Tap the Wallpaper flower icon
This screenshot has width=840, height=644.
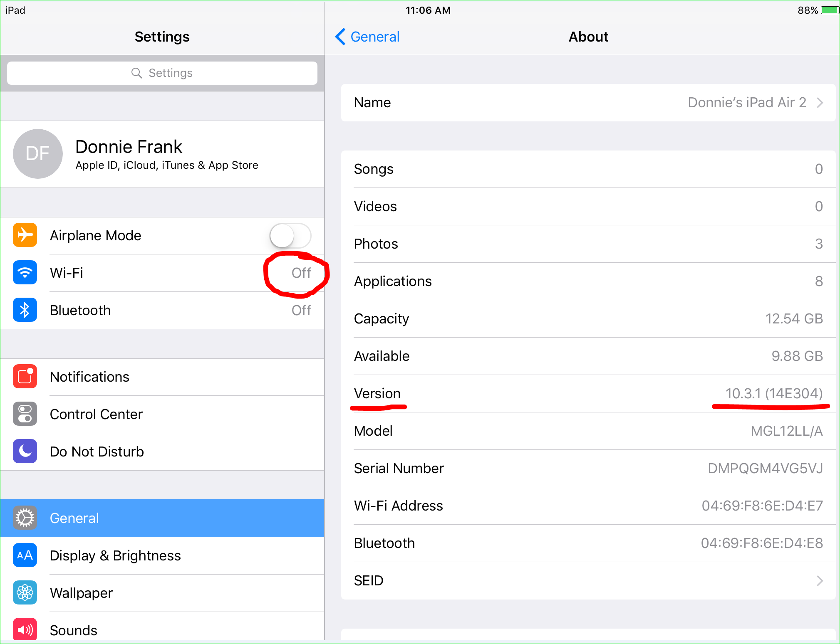click(x=25, y=592)
